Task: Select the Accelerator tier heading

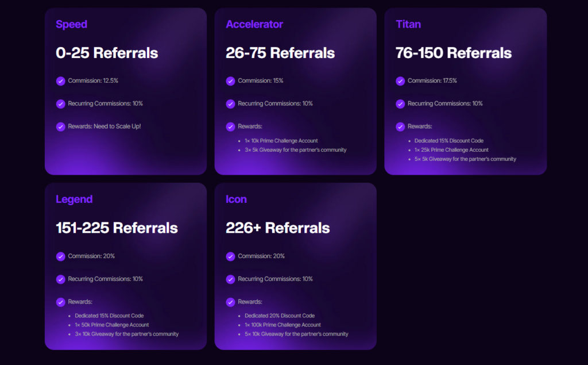Action: tap(254, 24)
